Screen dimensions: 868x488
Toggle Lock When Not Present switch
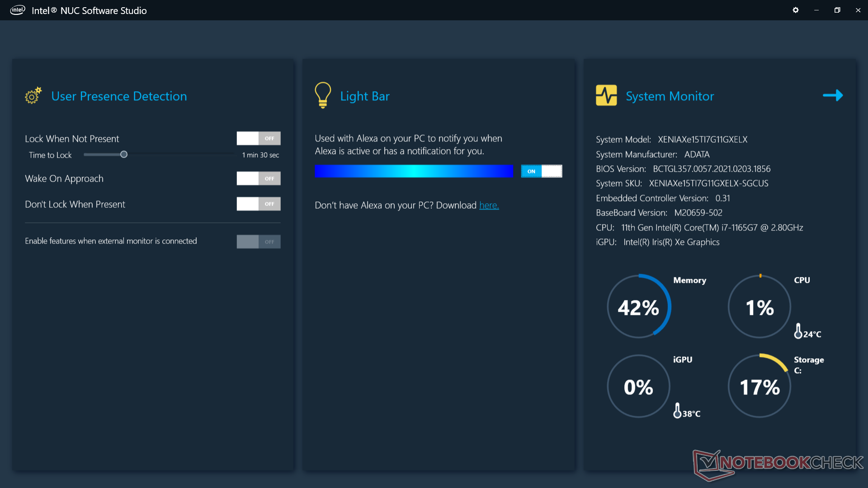259,138
